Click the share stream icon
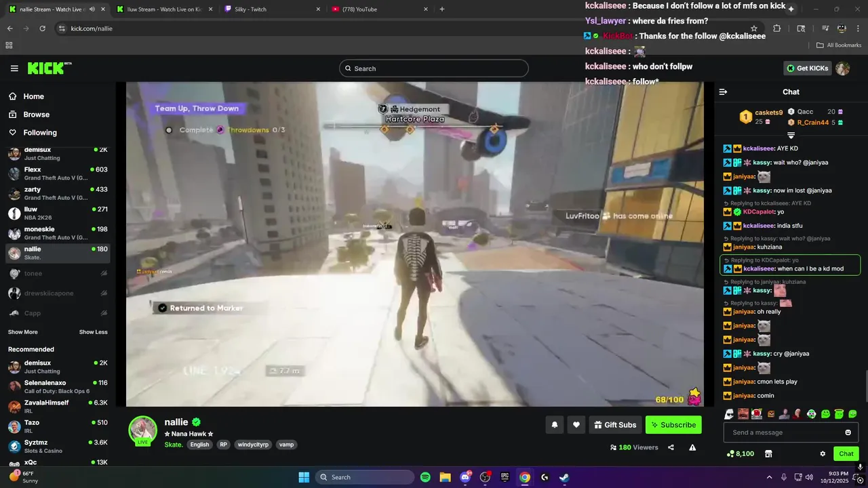 [x=671, y=447]
